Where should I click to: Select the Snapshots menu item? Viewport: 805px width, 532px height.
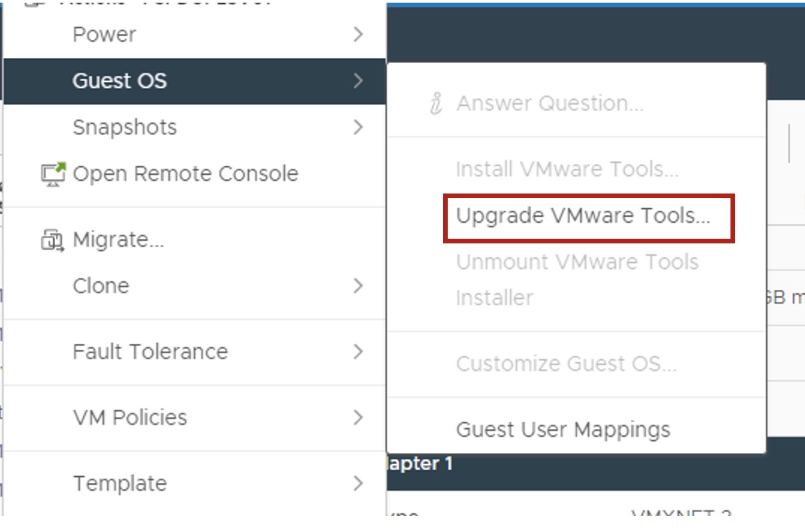pyautogui.click(x=124, y=127)
